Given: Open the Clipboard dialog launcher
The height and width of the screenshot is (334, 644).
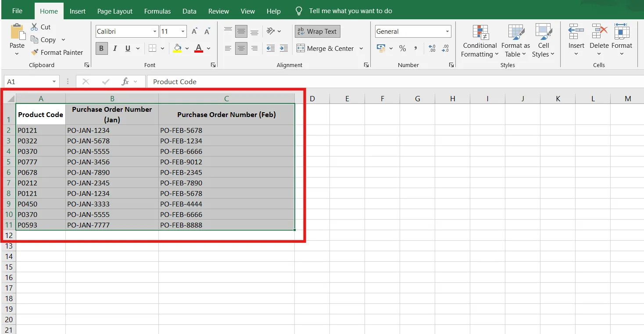Looking at the screenshot, I should point(87,65).
